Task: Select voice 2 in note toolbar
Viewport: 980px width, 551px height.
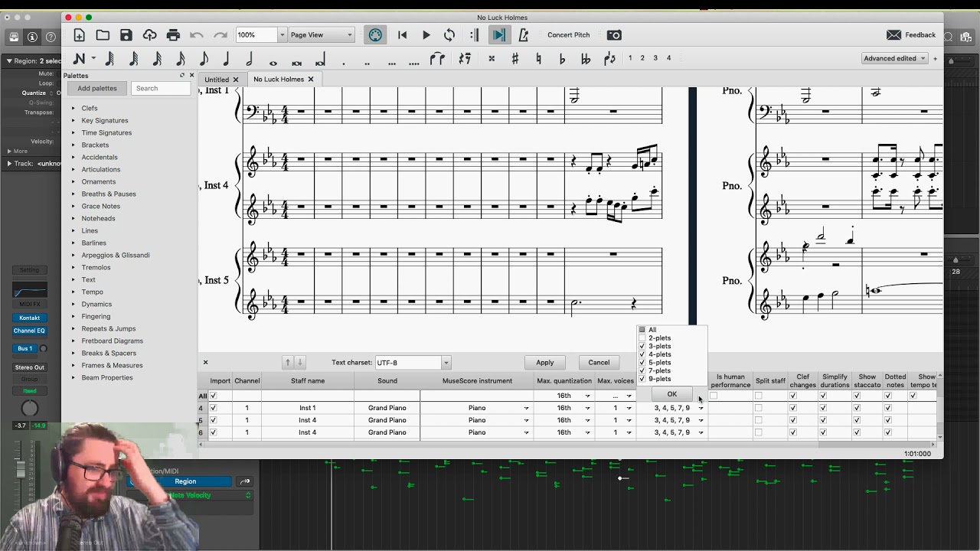Action: pos(642,58)
